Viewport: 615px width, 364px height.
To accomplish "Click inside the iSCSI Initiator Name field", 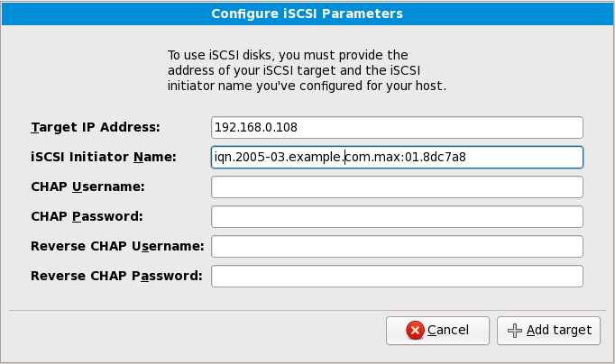I will pos(397,157).
